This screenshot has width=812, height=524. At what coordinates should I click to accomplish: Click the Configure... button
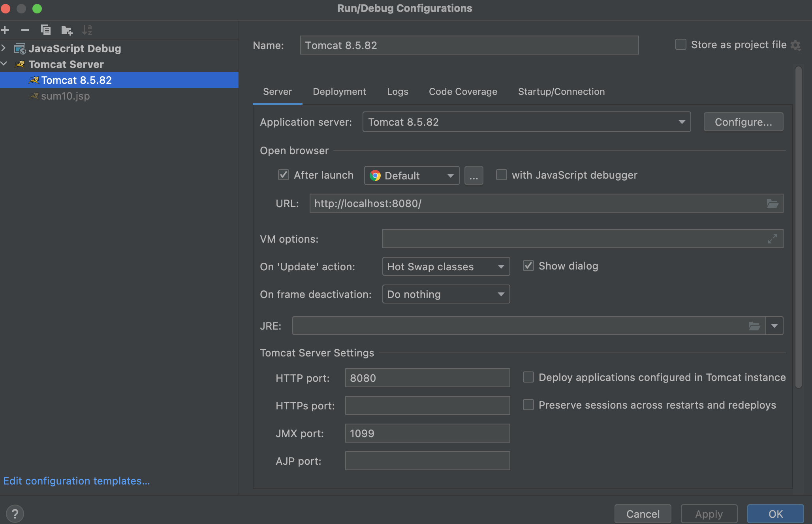pos(743,122)
